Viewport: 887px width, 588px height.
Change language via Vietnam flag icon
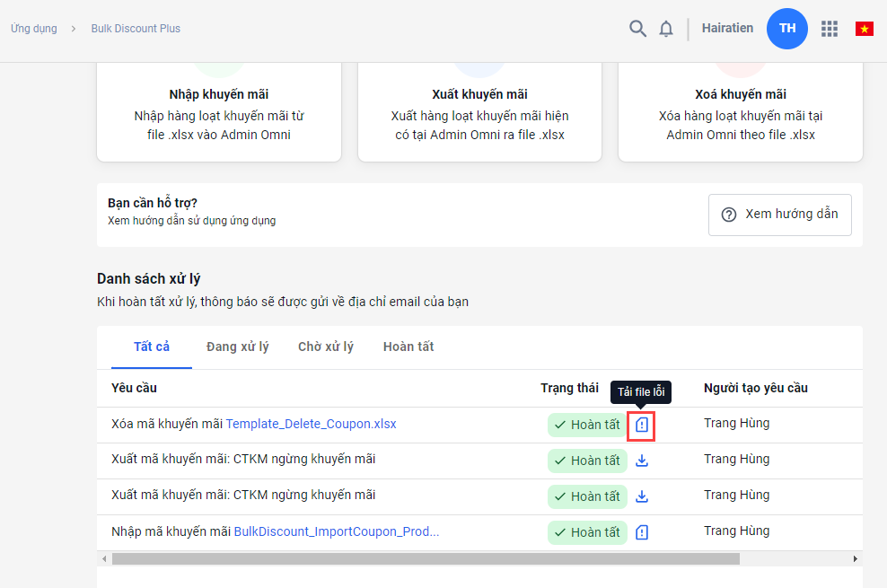865,29
